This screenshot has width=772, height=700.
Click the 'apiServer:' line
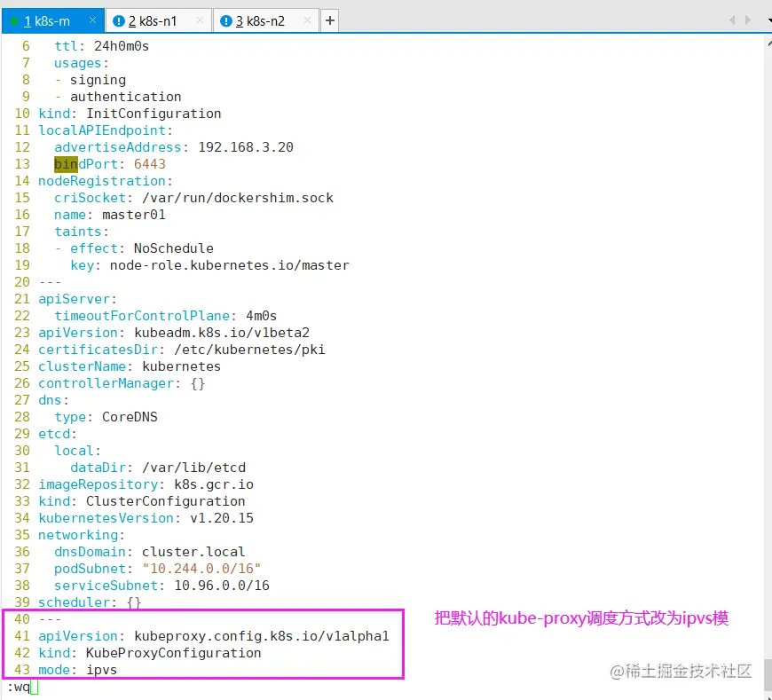click(x=77, y=299)
